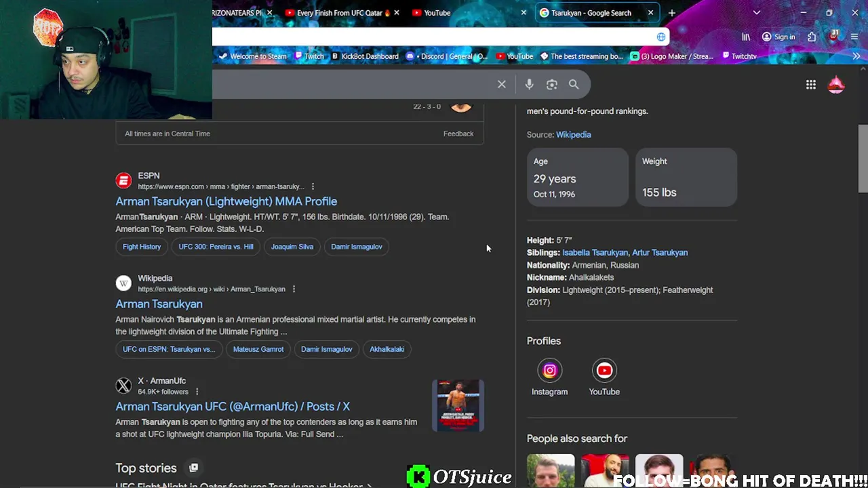Open the X post thumbnail image
Screen dimensions: 868x488
(458, 405)
